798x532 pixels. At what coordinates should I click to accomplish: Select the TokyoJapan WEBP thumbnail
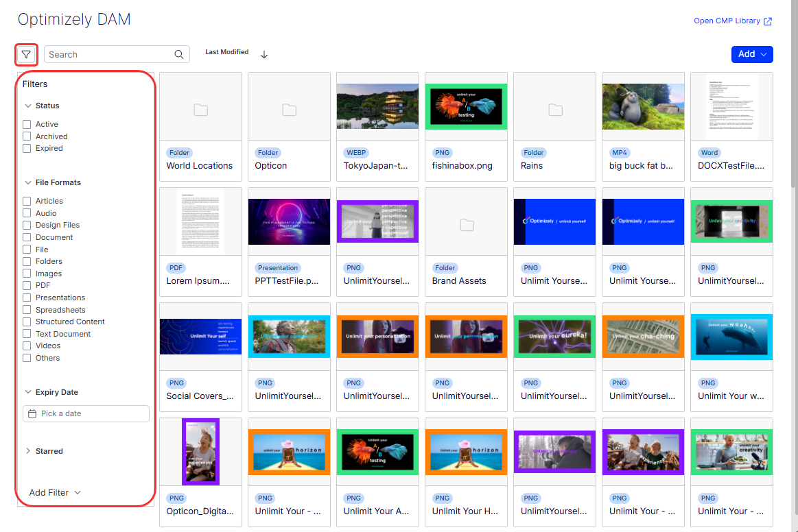pyautogui.click(x=377, y=106)
